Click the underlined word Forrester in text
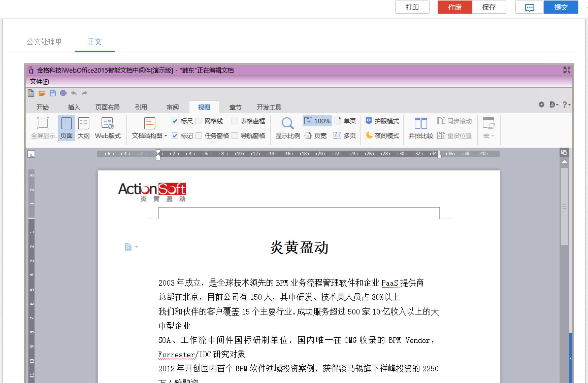This screenshot has height=383, width=588. point(176,354)
